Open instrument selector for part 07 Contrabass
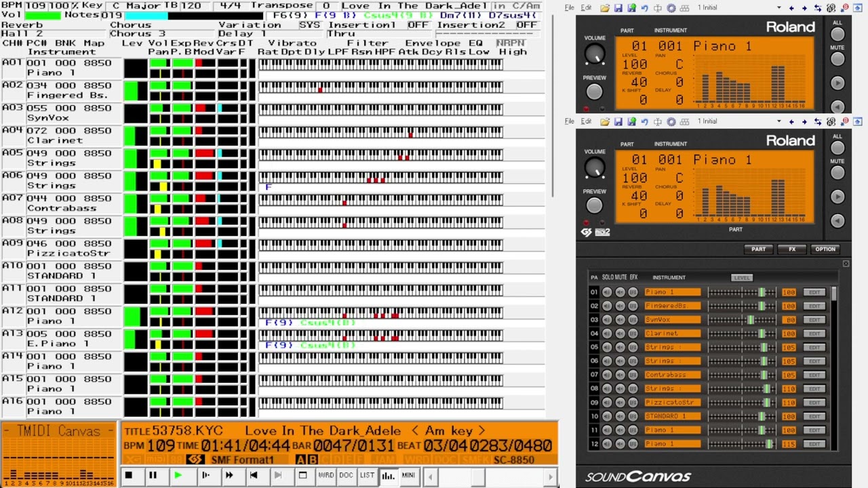This screenshot has height=488, width=868. 672,375
